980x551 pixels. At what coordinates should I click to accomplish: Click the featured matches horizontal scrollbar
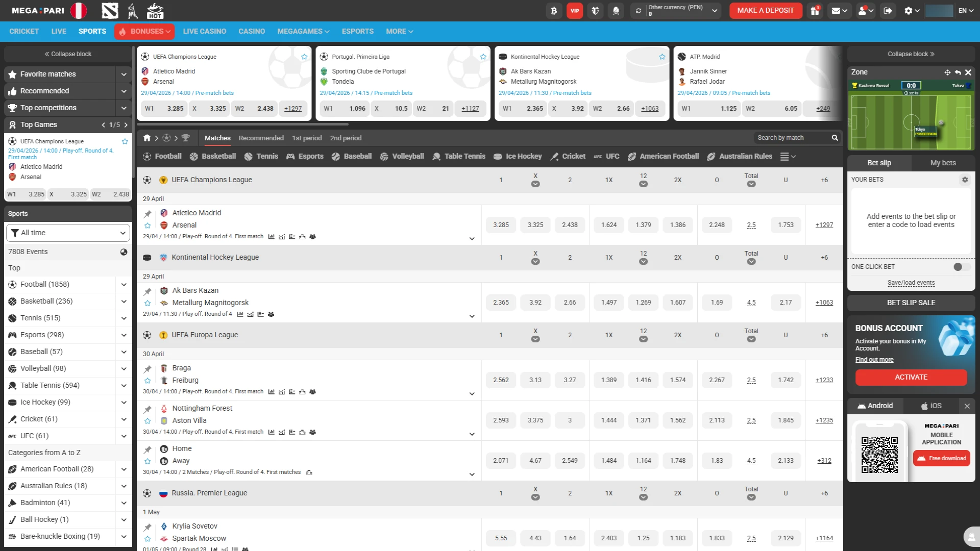pyautogui.click(x=243, y=124)
